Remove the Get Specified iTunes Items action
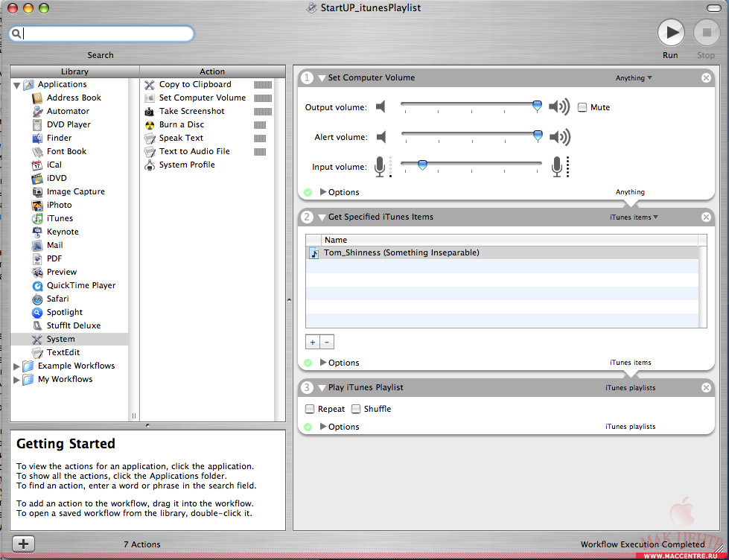The width and height of the screenshot is (729, 560). 706,217
